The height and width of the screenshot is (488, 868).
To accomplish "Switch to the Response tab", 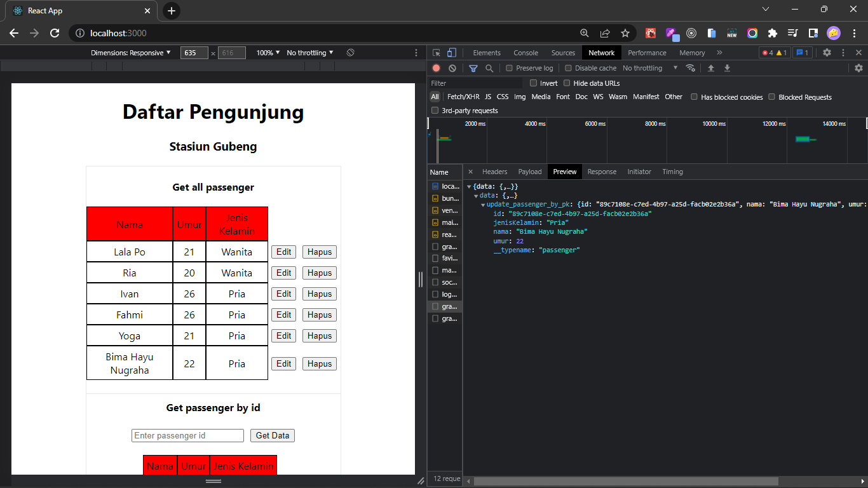I will click(601, 172).
